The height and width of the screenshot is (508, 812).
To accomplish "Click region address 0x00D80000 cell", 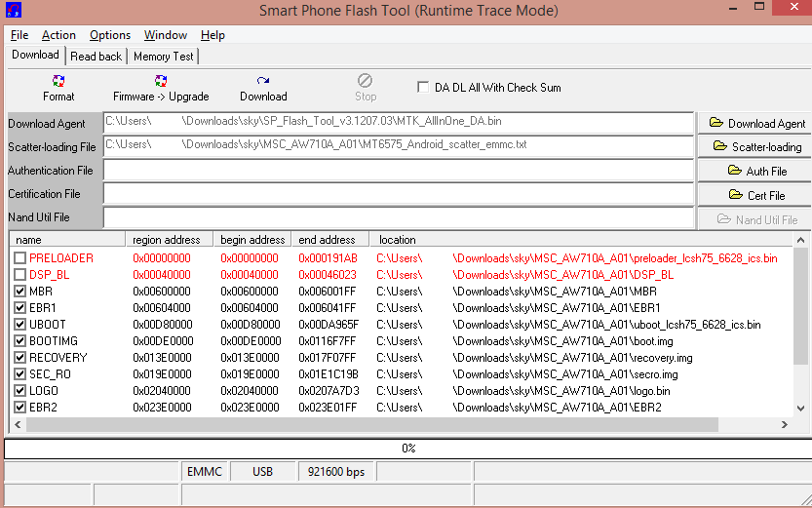I will [x=163, y=325].
